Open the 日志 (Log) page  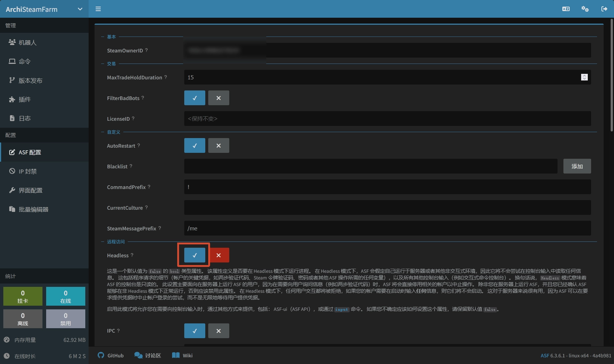[x=44, y=118]
